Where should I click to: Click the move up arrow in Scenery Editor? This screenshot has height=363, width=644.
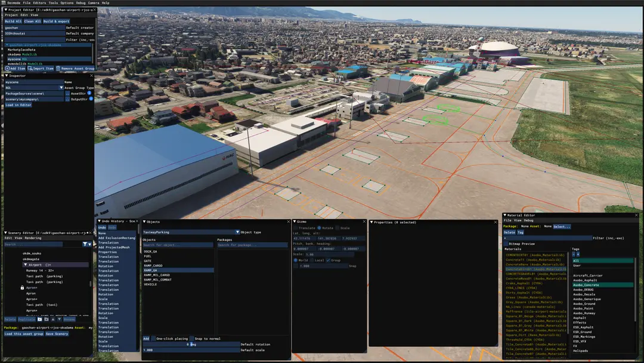pos(53,319)
